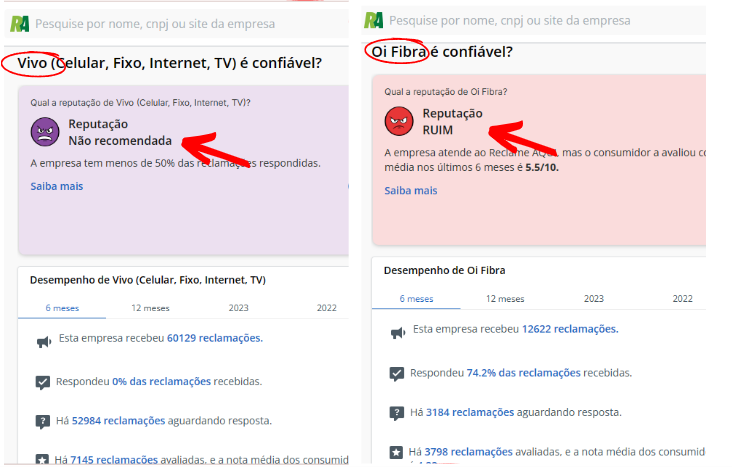The image size is (732, 467).
Task: Open the 74.2% das reclamações link
Action: pyautogui.click(x=523, y=373)
